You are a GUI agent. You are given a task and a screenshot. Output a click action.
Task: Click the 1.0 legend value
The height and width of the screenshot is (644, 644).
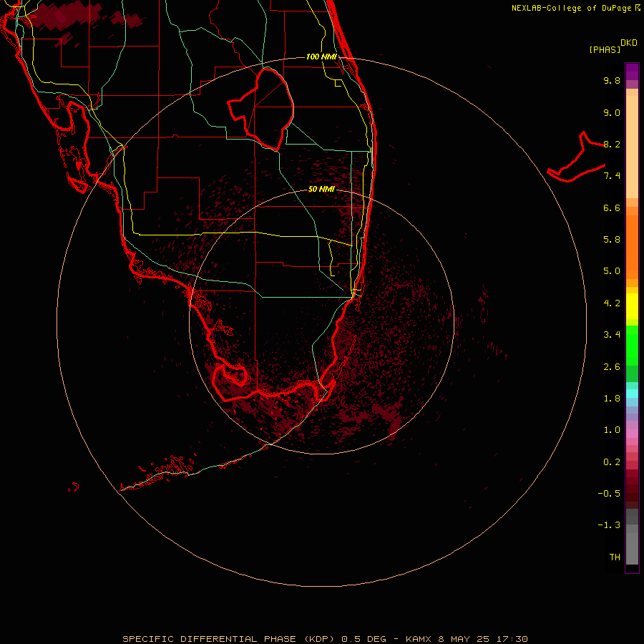(612, 430)
